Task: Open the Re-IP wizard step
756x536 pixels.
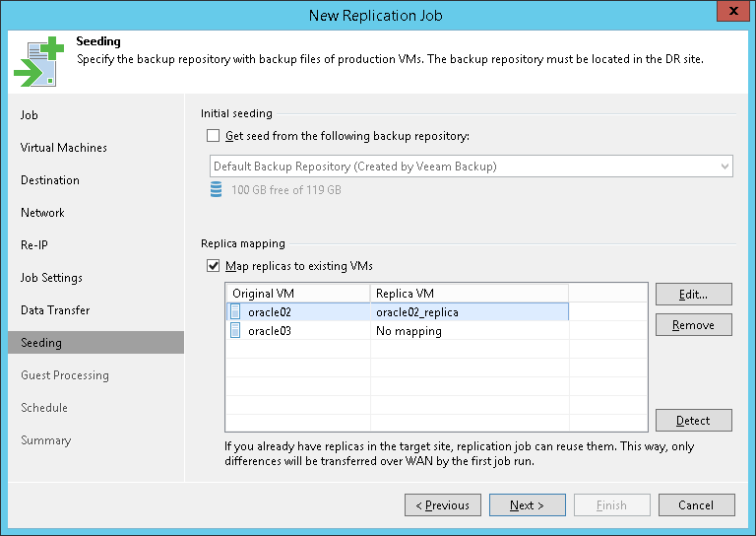Action: (34, 245)
